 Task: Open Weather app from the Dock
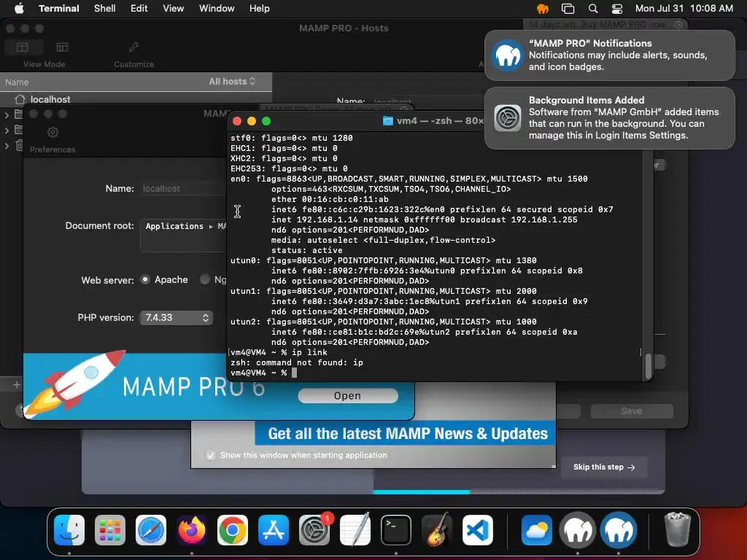pyautogui.click(x=537, y=530)
